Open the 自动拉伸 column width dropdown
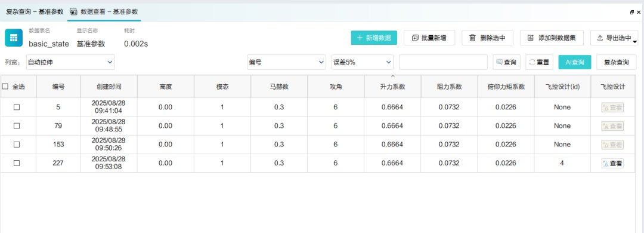The image size is (644, 233). click(x=70, y=62)
